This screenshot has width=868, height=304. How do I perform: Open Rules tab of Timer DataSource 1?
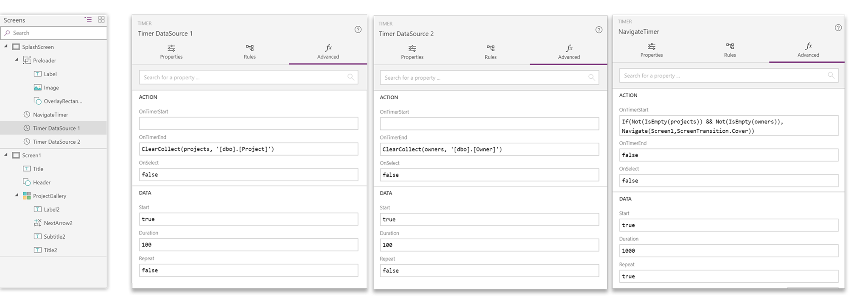pyautogui.click(x=250, y=52)
